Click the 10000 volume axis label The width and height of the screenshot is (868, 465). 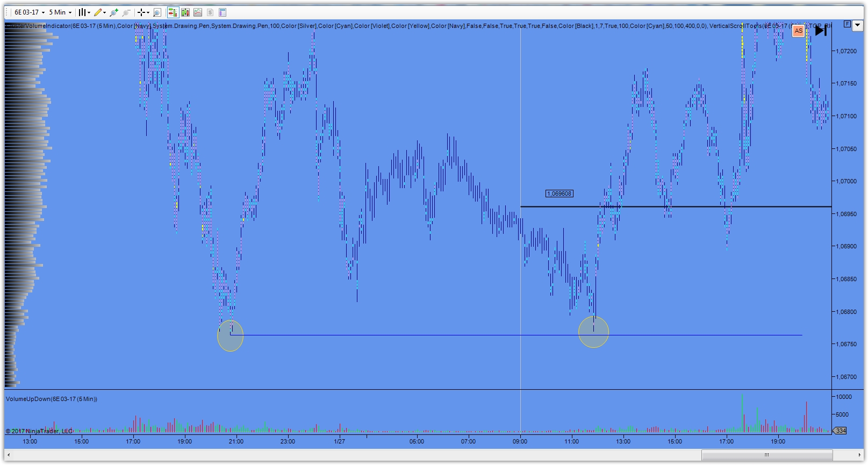tap(844, 397)
